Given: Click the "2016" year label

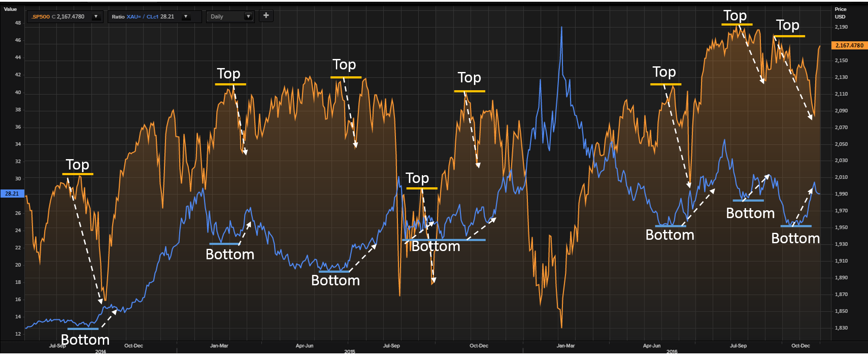Looking at the screenshot, I should coord(672,352).
